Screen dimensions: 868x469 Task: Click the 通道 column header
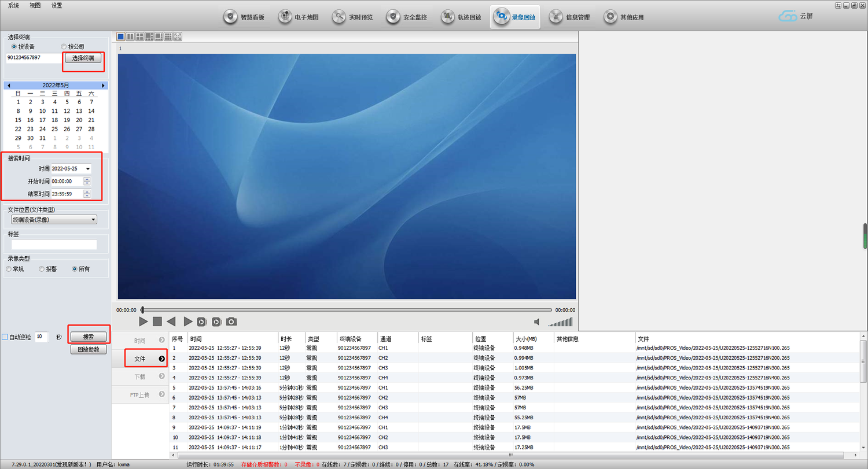(398, 339)
